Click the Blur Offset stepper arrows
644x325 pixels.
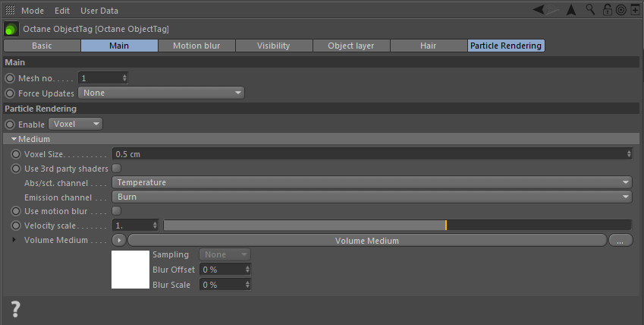247,270
